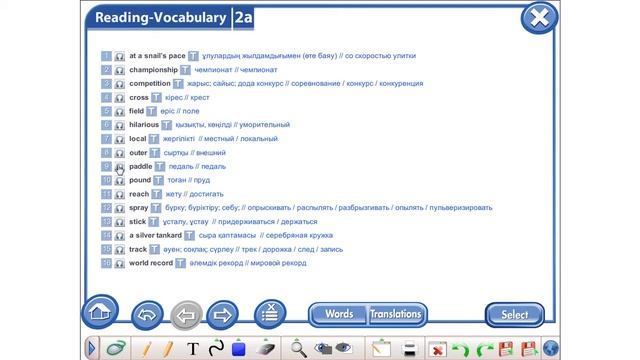Click the translation 'кірес // крест'
Screen dimensions: 640x360
[x=187, y=98]
